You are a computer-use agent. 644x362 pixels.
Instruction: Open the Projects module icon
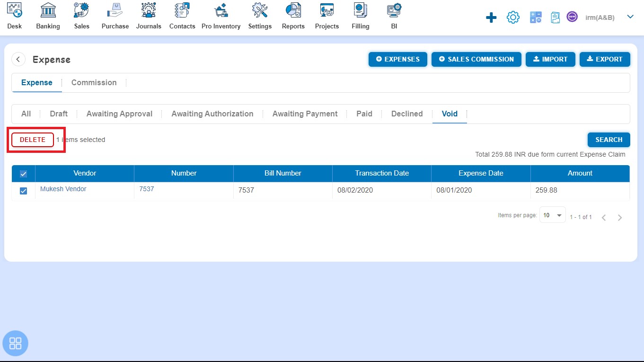[327, 10]
